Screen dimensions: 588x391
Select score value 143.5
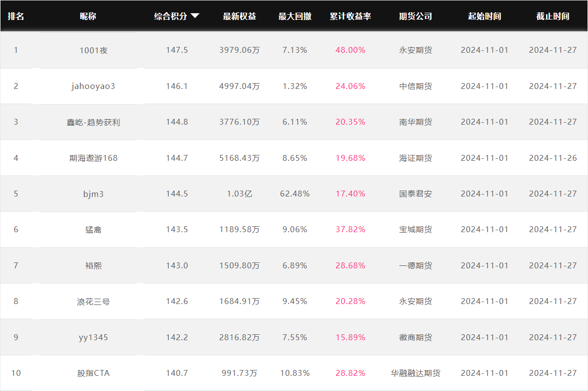(177, 229)
